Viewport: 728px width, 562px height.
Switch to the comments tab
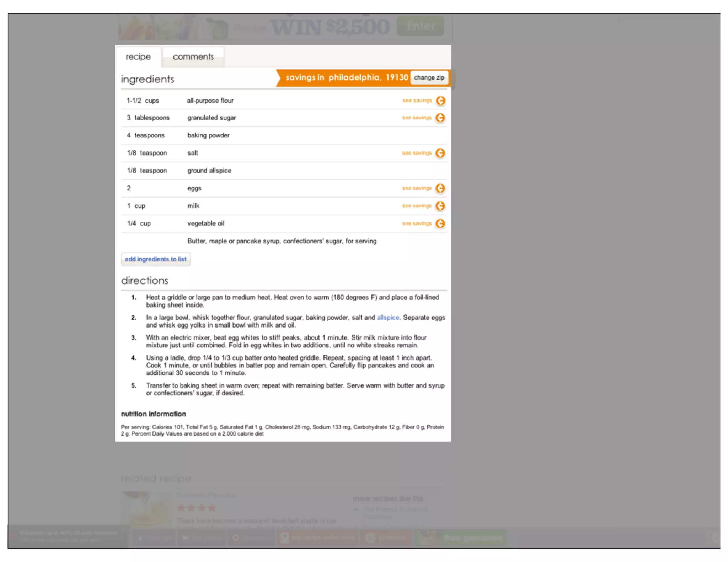coord(193,57)
